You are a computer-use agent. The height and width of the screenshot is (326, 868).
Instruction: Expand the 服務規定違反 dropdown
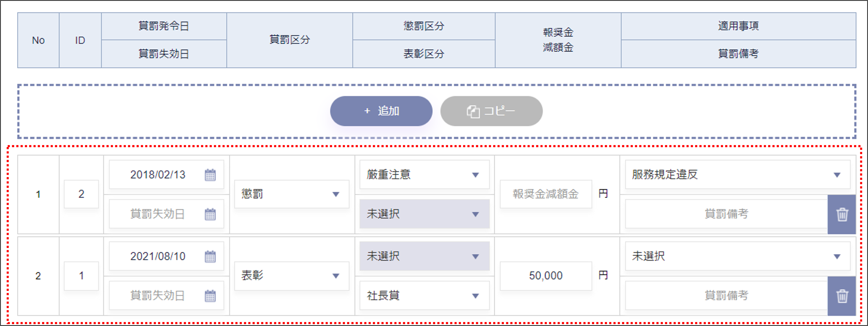737,175
